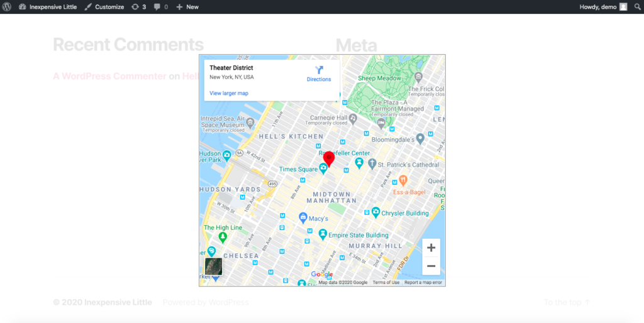The width and height of the screenshot is (644, 323).
Task: Click the search magnifier icon
Action: [x=636, y=7]
